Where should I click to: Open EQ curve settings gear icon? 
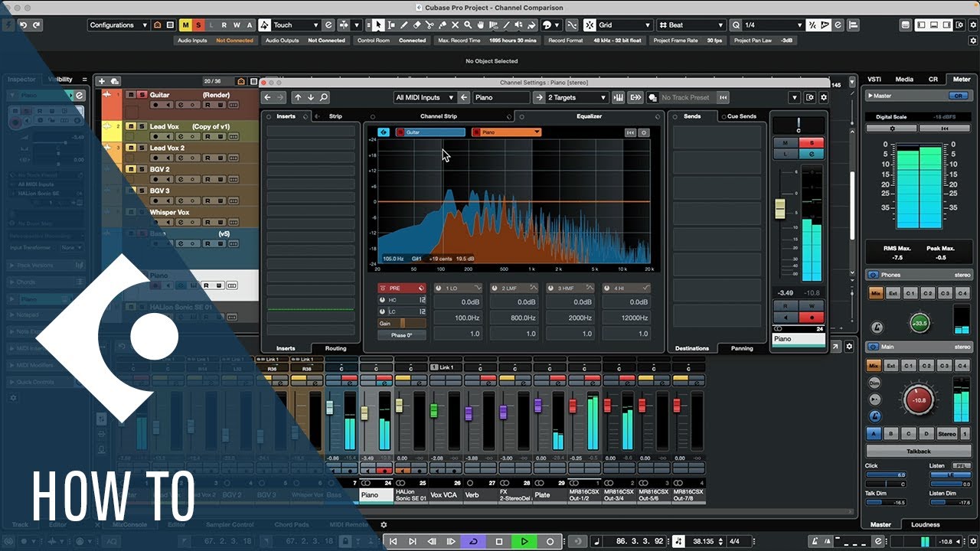(644, 132)
